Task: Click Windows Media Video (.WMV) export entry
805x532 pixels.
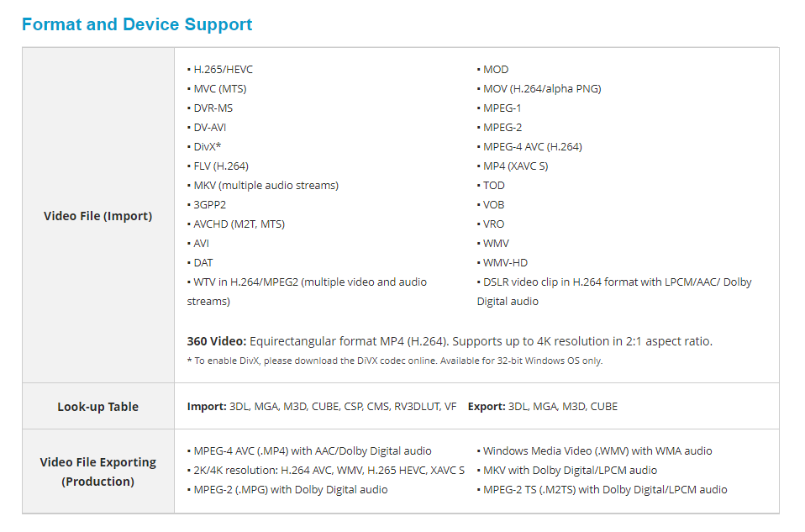Action: click(x=597, y=451)
